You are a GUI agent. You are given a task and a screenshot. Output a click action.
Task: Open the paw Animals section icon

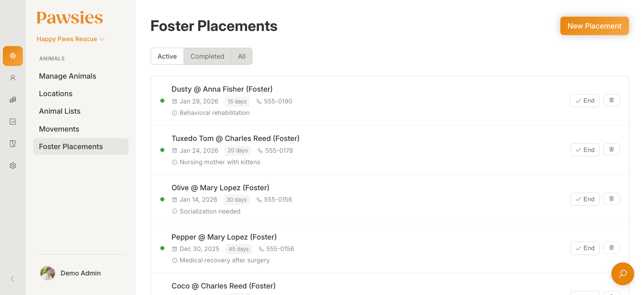click(13, 56)
